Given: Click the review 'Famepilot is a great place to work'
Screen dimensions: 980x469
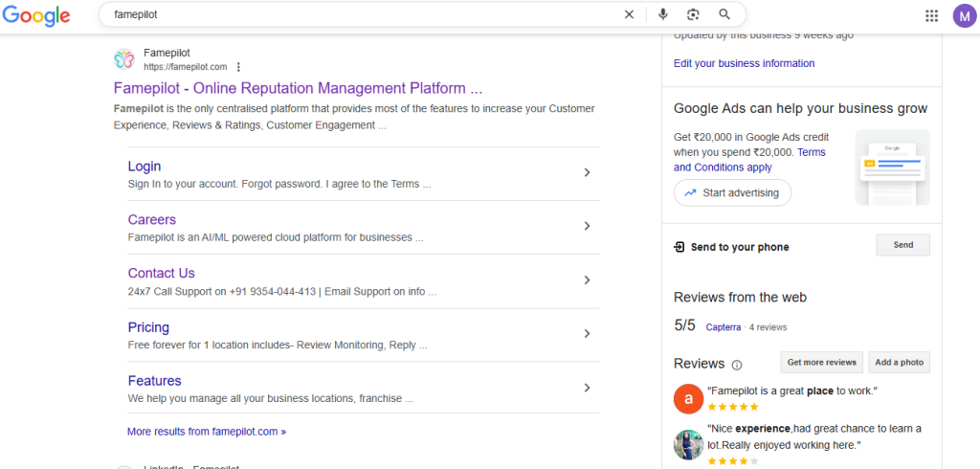Looking at the screenshot, I should 792,391.
